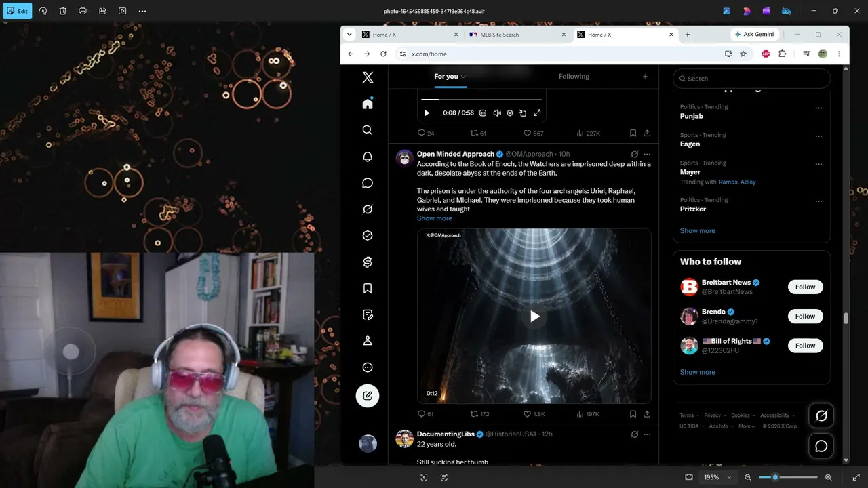The width and height of the screenshot is (868, 488).
Task: Follow Brenda
Action: point(805,316)
